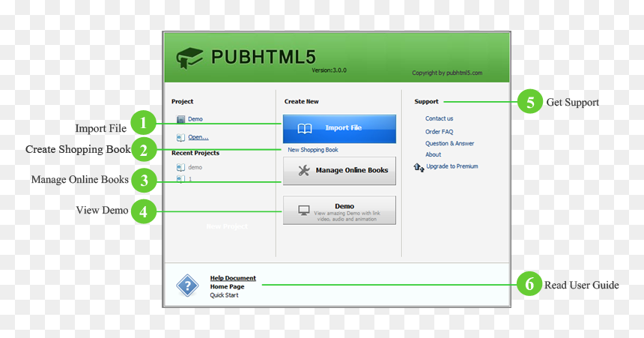Open the Question & Answer link
This screenshot has width=644, height=338.
450,143
